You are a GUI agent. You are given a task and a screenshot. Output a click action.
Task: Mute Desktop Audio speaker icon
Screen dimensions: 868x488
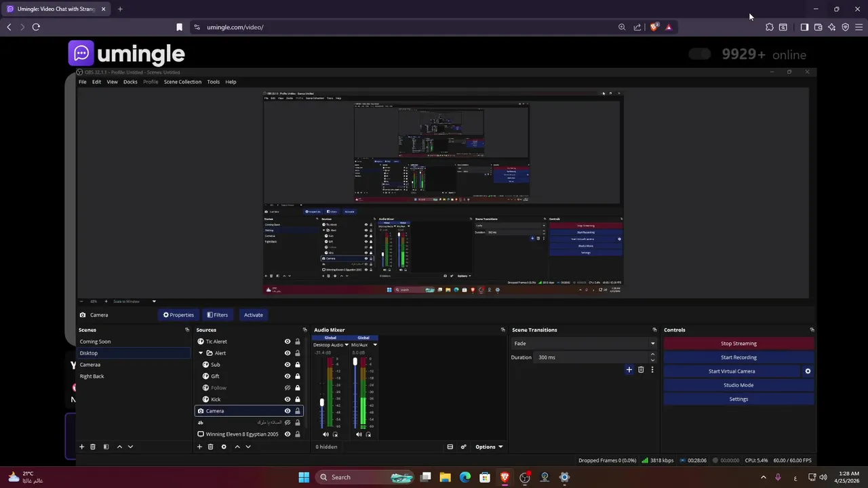325,434
